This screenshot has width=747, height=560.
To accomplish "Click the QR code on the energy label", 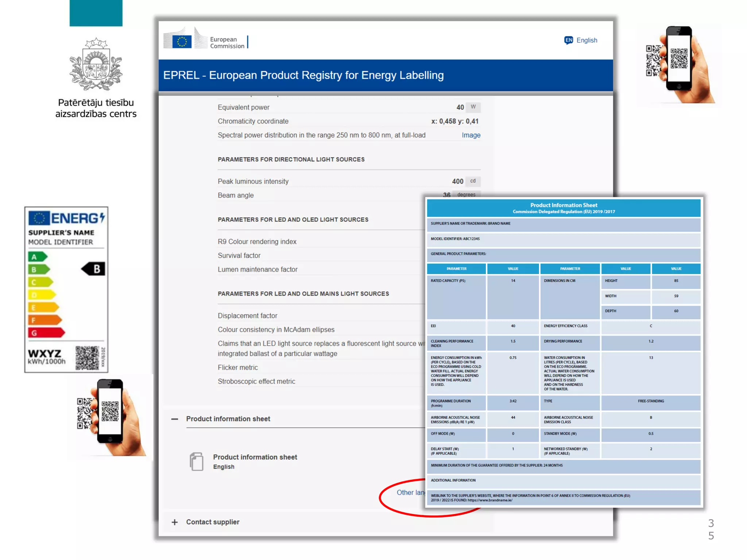I will pyautogui.click(x=87, y=358).
